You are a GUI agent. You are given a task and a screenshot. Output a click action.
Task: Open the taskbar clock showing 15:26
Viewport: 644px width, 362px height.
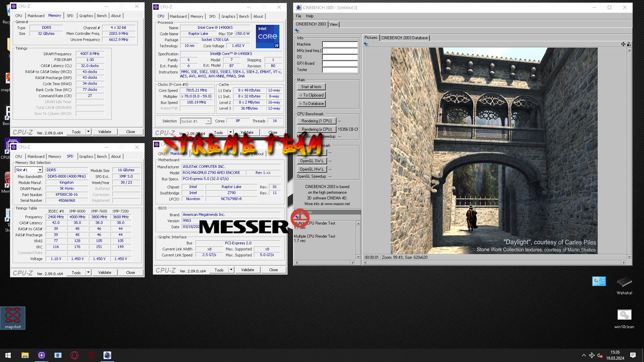615,355
